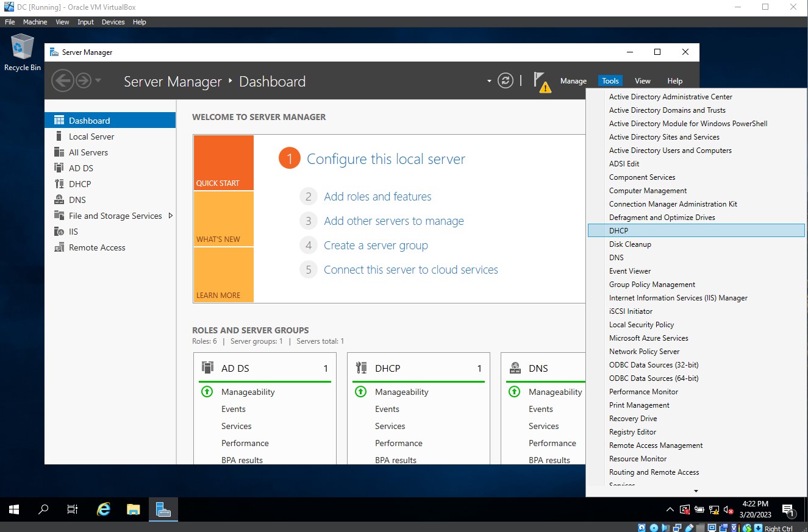Screen dimensions: 808x532
Task: Click DNS Manageability status icon
Action: 514,392
